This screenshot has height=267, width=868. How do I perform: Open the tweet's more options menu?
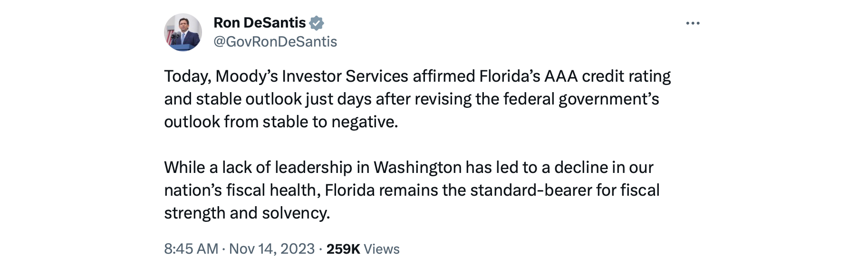693,23
